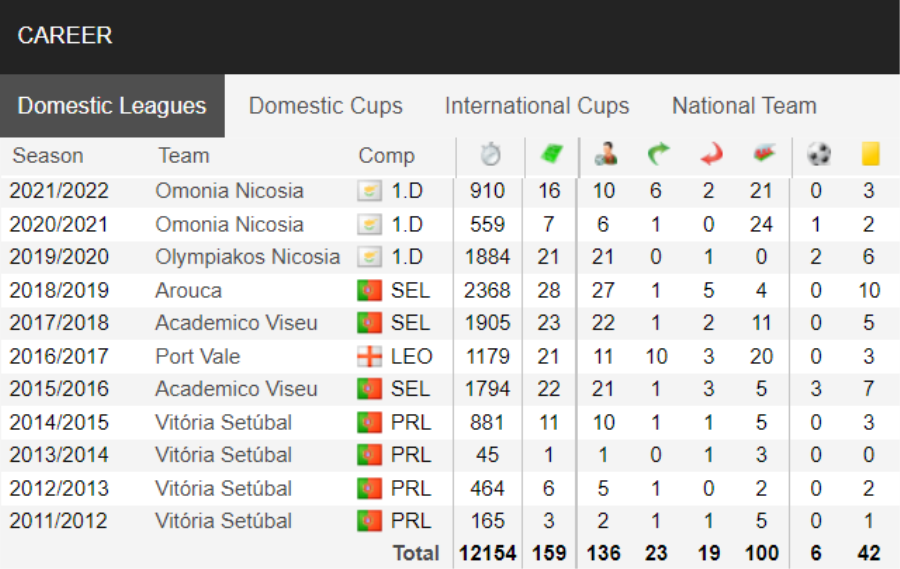
Task: Click the soccer ball goals icon
Action: coord(818,154)
